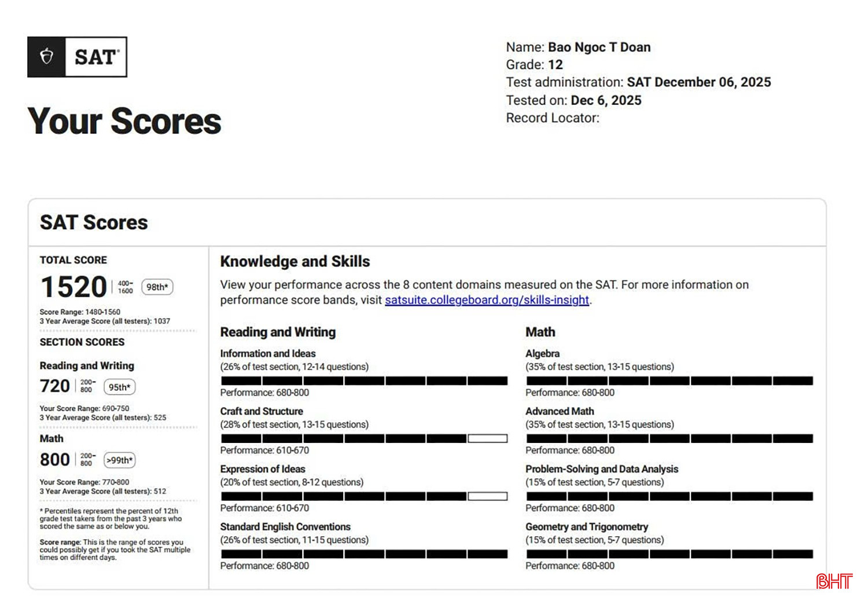This screenshot has width=868, height=604.
Task: Click the Geometry and Trigonometry performance bar
Action: pyautogui.click(x=670, y=554)
